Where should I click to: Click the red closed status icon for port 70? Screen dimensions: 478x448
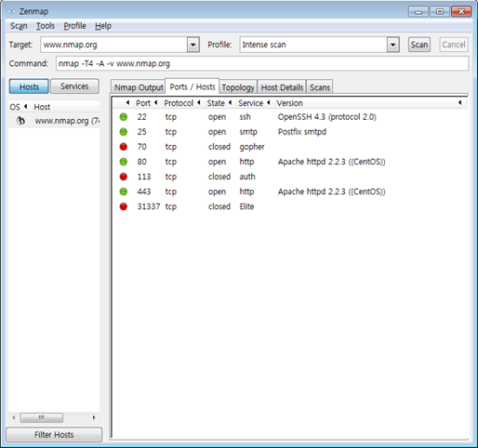coord(123,147)
